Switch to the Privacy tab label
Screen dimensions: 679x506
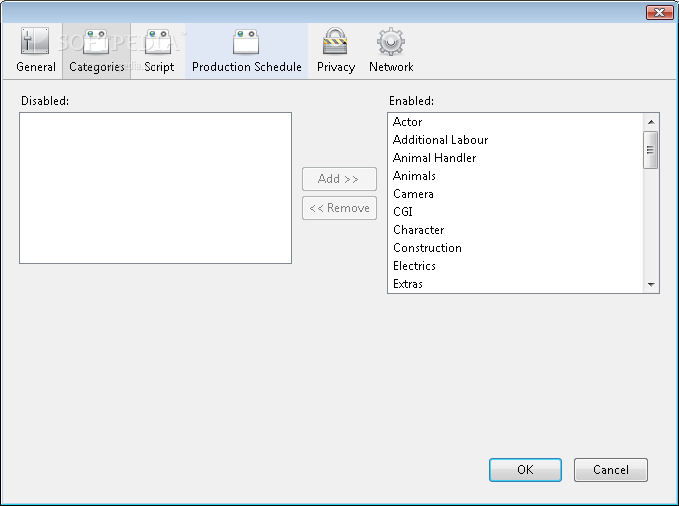click(x=336, y=67)
